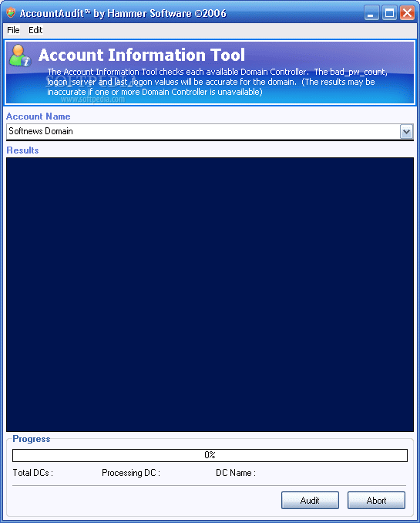Click the "Results" label
The height and width of the screenshot is (523, 420).
[x=22, y=150]
